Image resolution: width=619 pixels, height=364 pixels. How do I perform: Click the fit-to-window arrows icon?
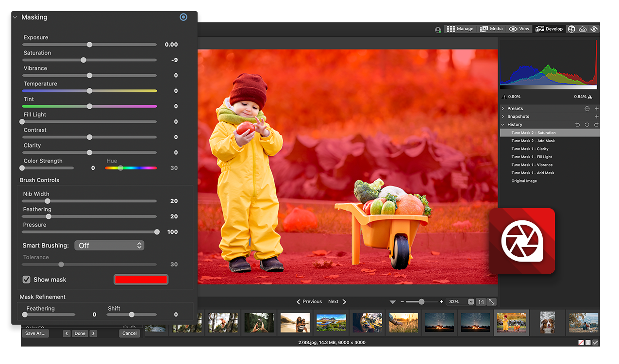[492, 302]
